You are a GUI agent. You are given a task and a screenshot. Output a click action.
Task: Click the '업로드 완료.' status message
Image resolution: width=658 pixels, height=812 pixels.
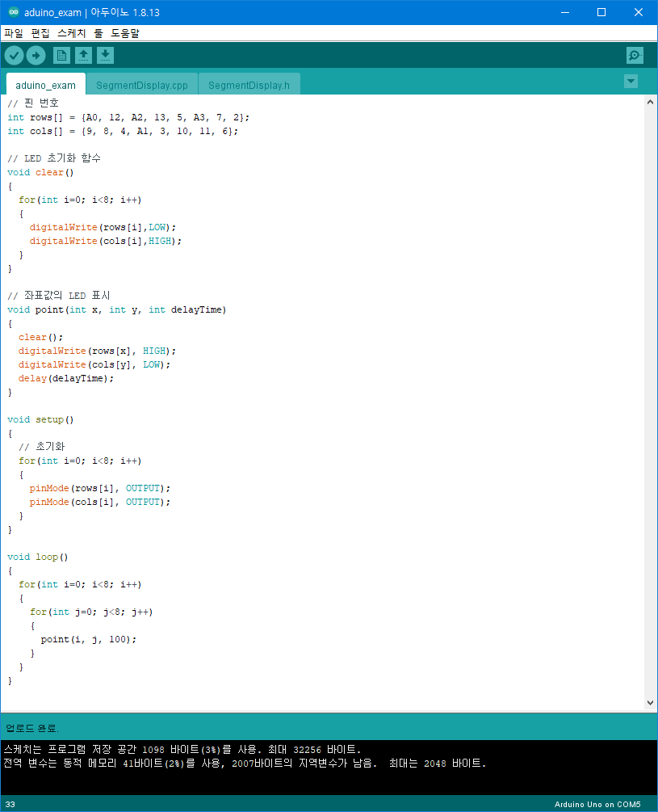pyautogui.click(x=32, y=728)
